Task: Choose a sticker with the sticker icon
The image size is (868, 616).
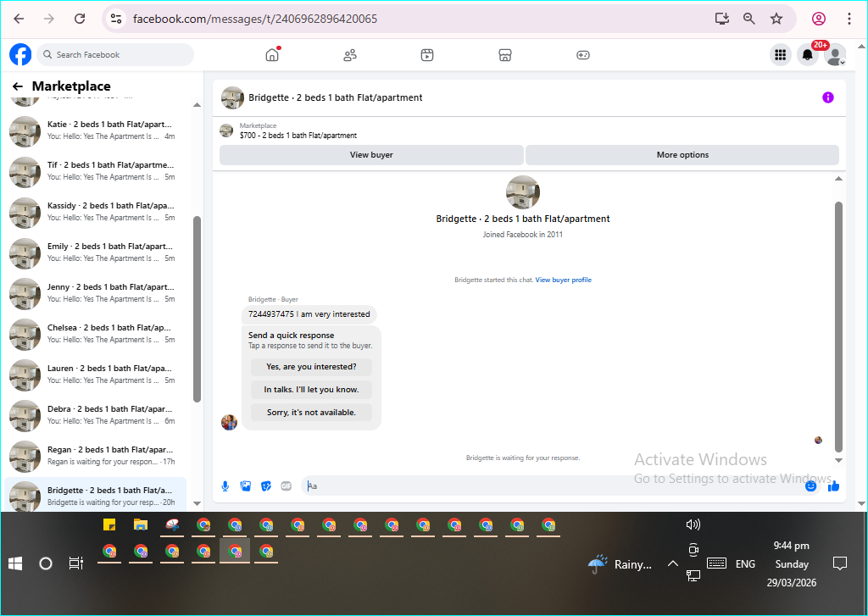Action: pyautogui.click(x=266, y=486)
